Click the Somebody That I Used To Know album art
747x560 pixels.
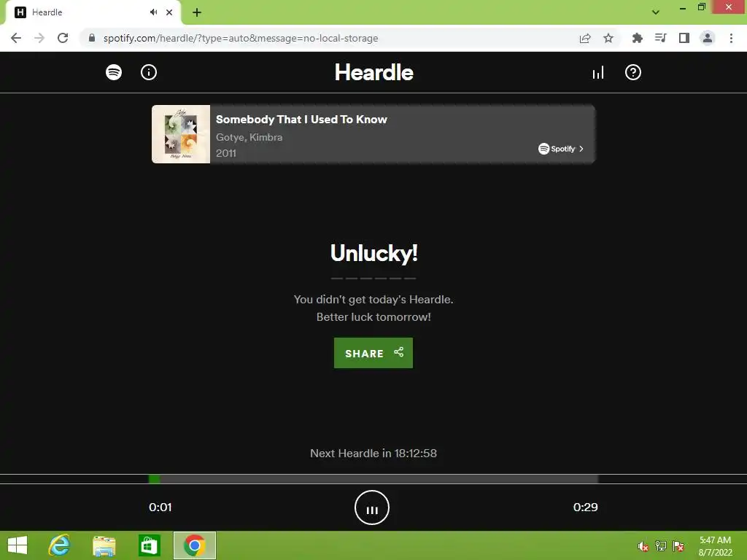click(181, 134)
